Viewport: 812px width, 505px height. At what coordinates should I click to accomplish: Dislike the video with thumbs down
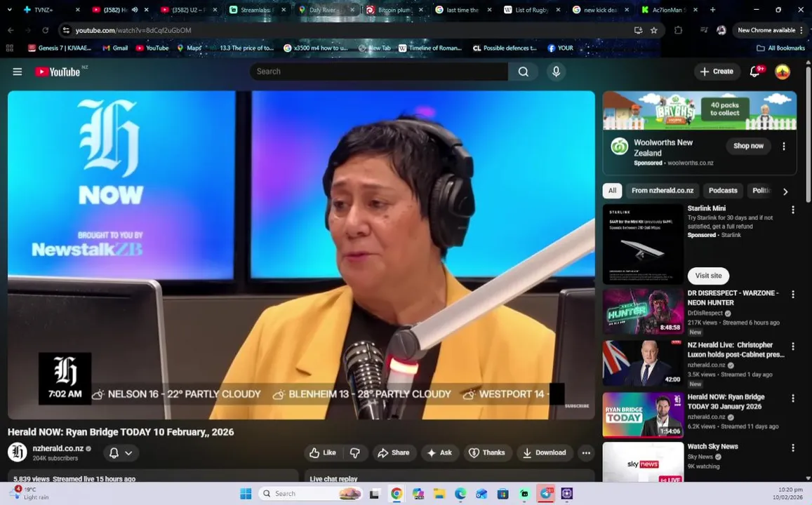pyautogui.click(x=355, y=452)
